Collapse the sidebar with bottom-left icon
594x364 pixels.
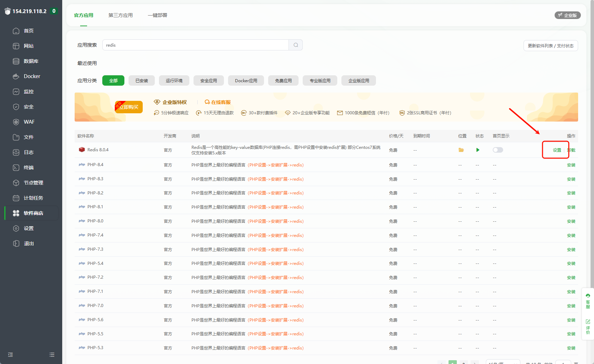click(x=10, y=355)
